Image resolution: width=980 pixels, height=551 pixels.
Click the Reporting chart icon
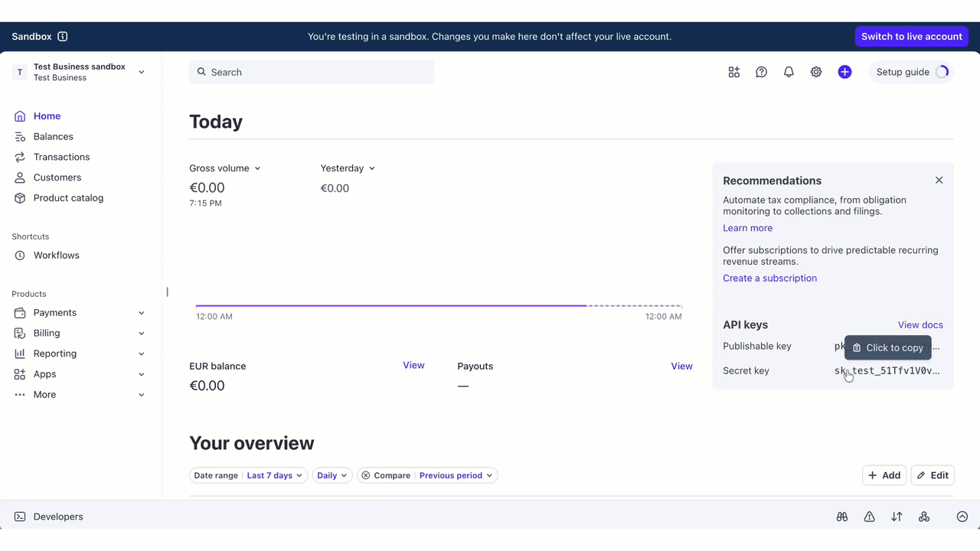[x=20, y=354]
